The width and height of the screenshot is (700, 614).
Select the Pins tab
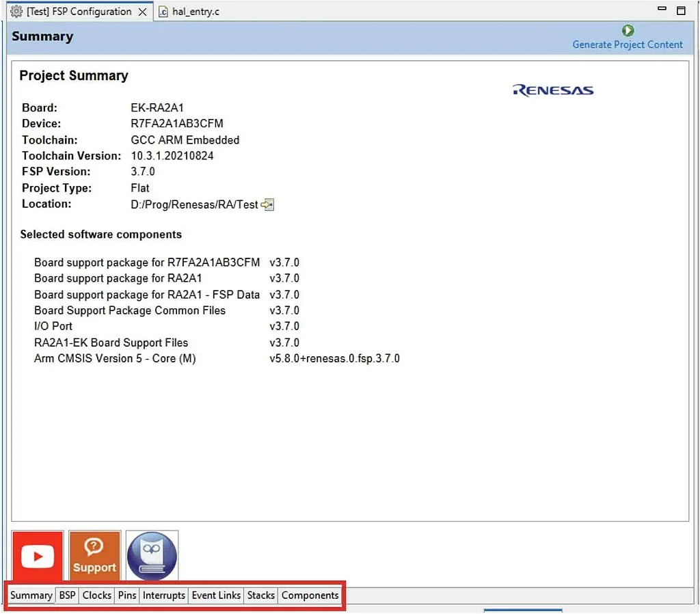pos(126,595)
